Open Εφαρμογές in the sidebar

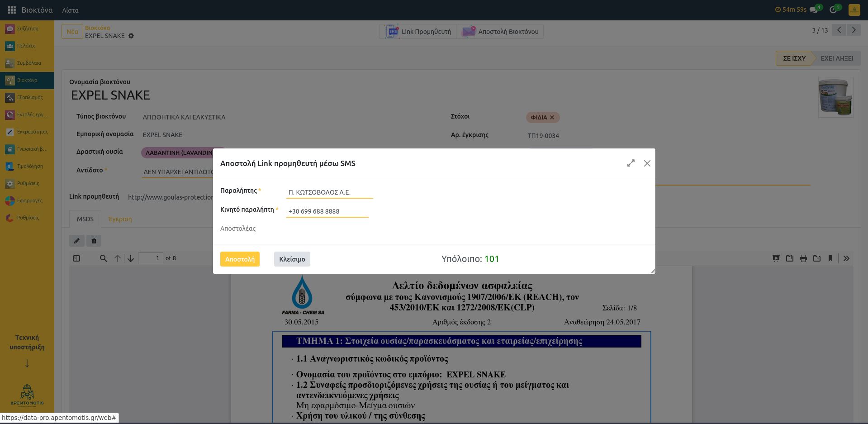[x=27, y=200]
